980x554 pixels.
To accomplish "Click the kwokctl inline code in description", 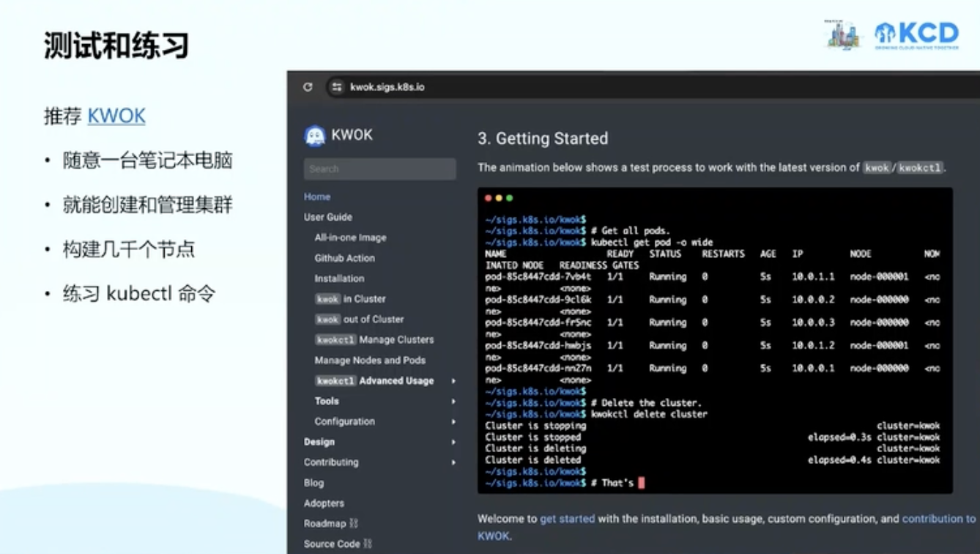I will pos(920,168).
